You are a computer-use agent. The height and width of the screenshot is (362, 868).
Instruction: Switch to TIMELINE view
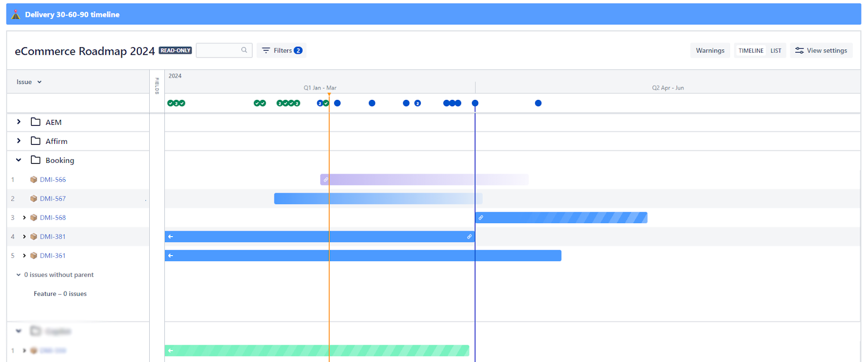(x=751, y=50)
